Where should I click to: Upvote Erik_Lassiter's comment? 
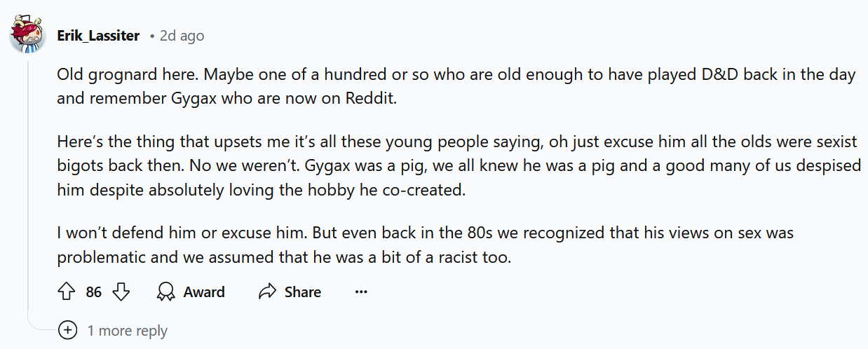66,292
